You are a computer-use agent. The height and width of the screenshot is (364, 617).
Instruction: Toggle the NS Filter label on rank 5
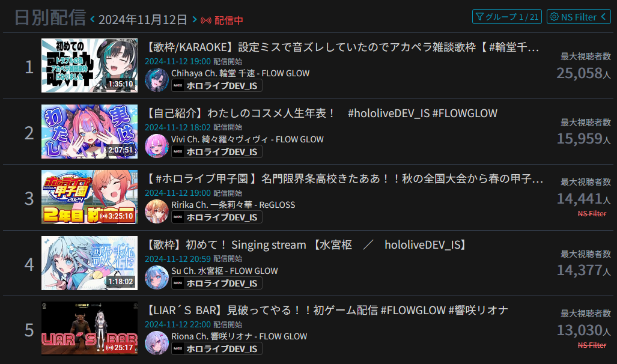[592, 345]
